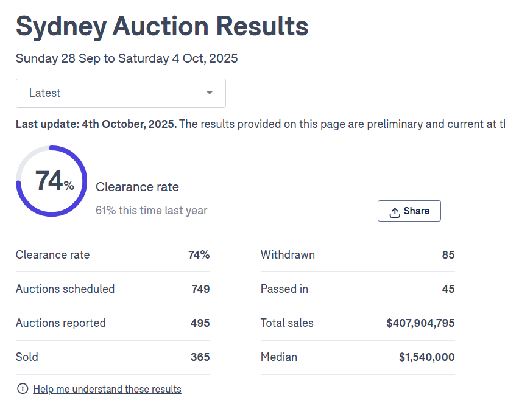Select the 61% this time last year text

(152, 211)
